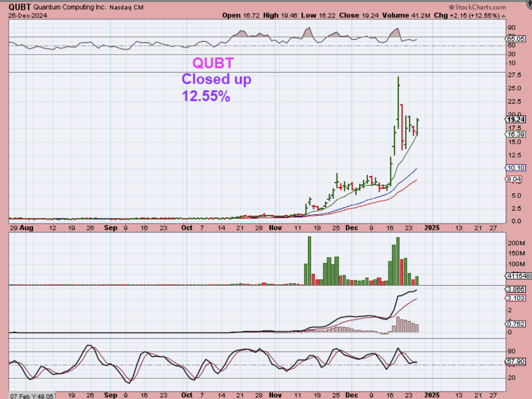Click the tallest red volume bar in late December
532x399 pixels.
coord(402,272)
